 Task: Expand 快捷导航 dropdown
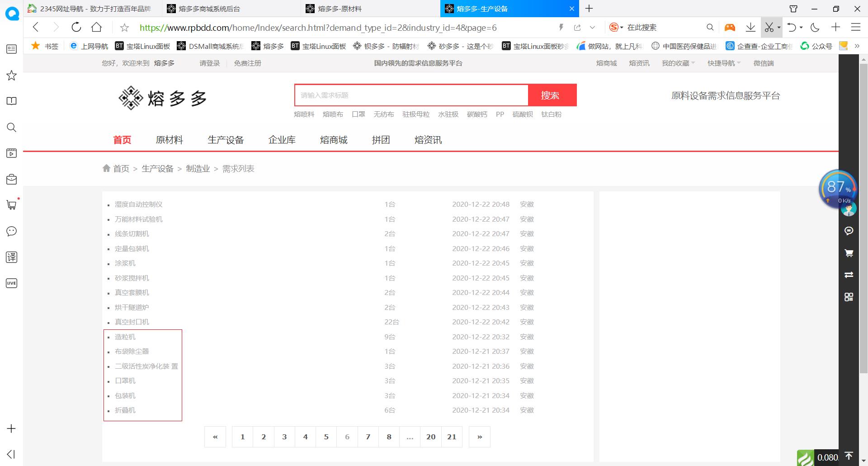click(724, 63)
